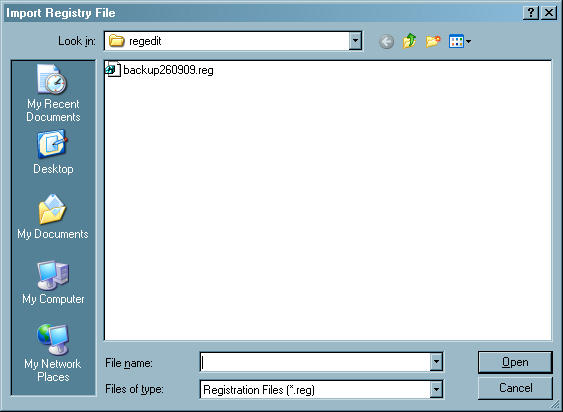Select backup260909.reg file
This screenshot has height=412, width=563.
pos(160,70)
